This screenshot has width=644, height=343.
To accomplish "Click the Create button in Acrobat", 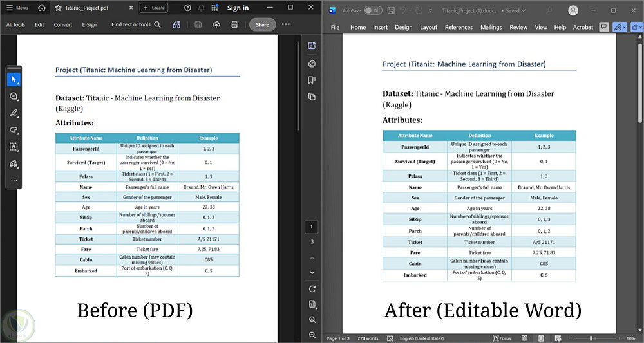I will [x=154, y=8].
